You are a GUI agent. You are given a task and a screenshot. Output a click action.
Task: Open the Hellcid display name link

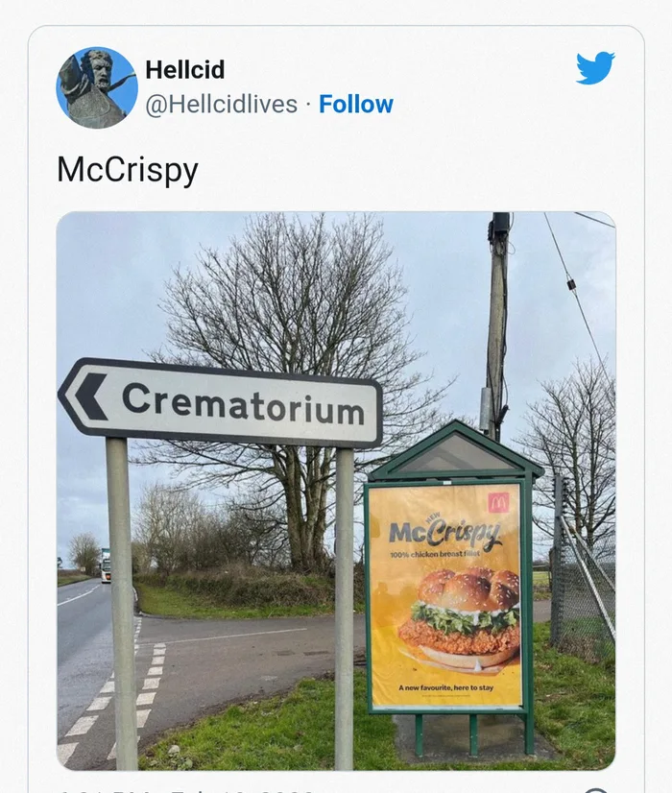click(185, 69)
